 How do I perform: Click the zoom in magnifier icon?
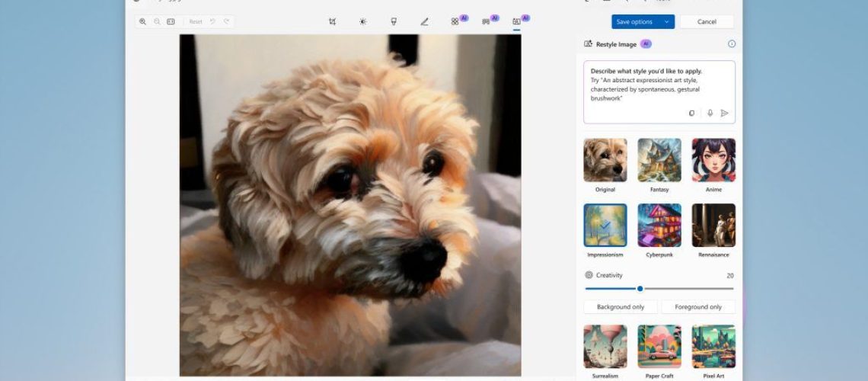143,21
